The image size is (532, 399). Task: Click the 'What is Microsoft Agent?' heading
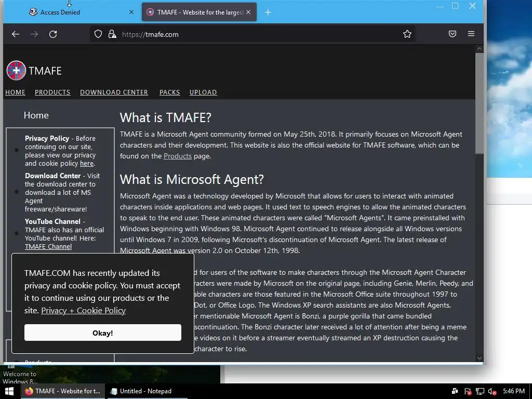coord(192,179)
